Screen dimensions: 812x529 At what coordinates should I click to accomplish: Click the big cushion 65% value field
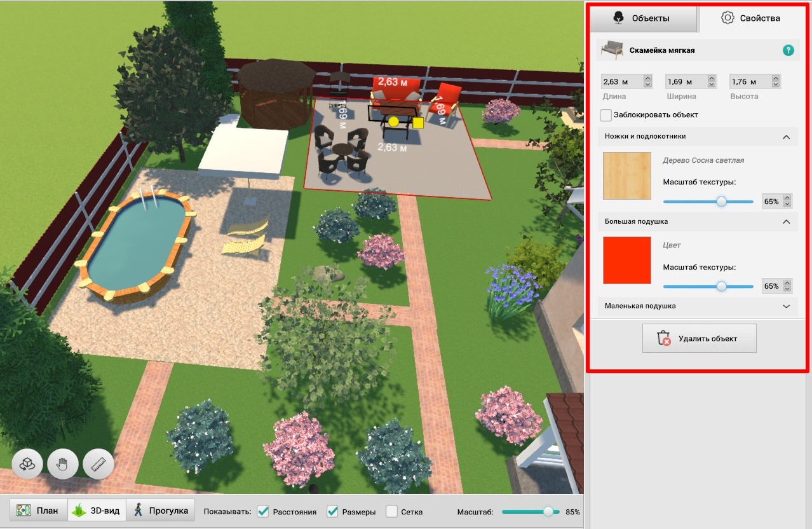(773, 286)
